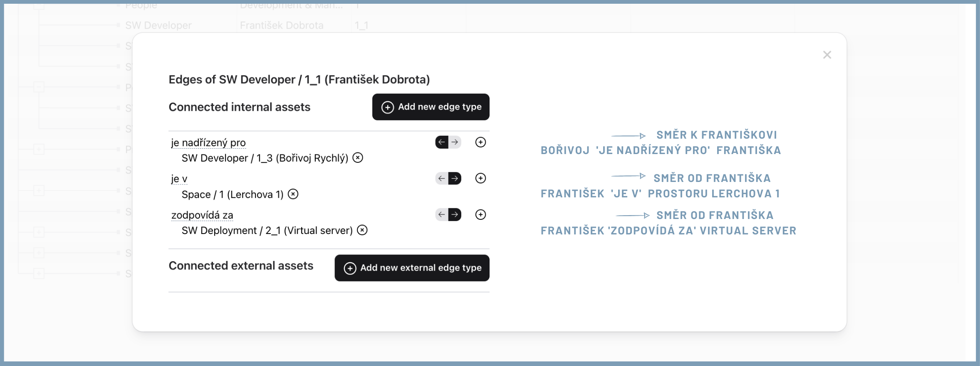Set 'je nadřízený pro' direction to right arrow
This screenshot has width=980, height=366.
(x=455, y=142)
